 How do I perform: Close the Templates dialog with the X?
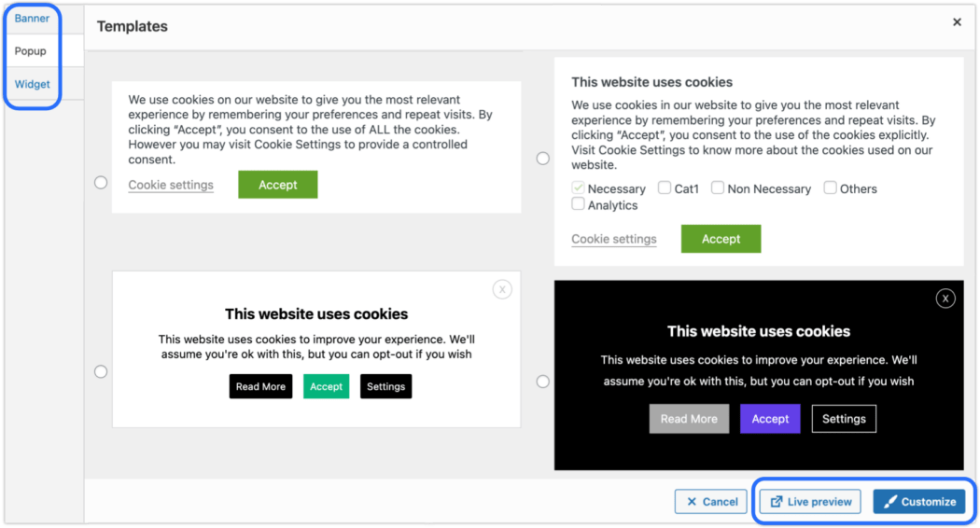[957, 22]
